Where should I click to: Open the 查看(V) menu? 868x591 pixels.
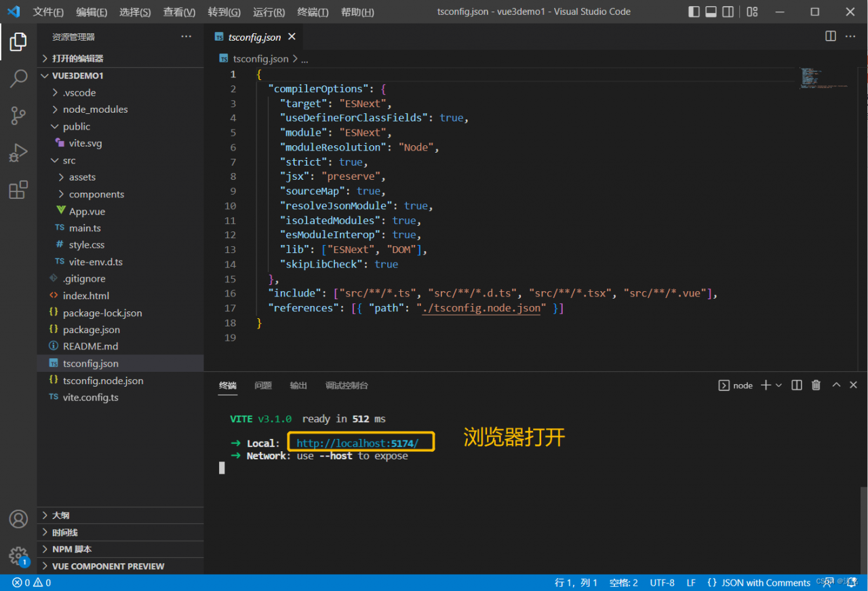[179, 12]
